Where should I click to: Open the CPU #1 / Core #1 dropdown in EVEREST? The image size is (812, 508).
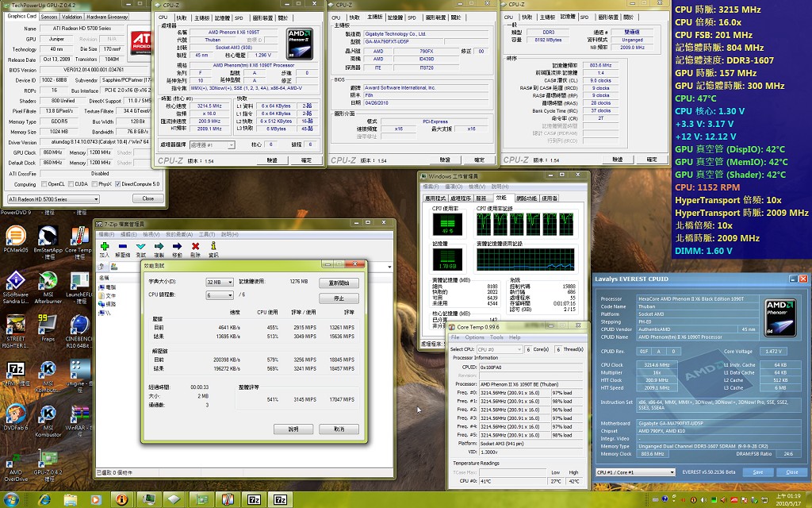[635, 472]
